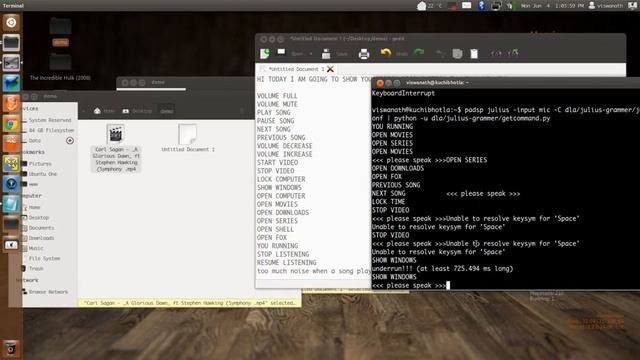Click the date and time in top panel

tap(552, 6)
